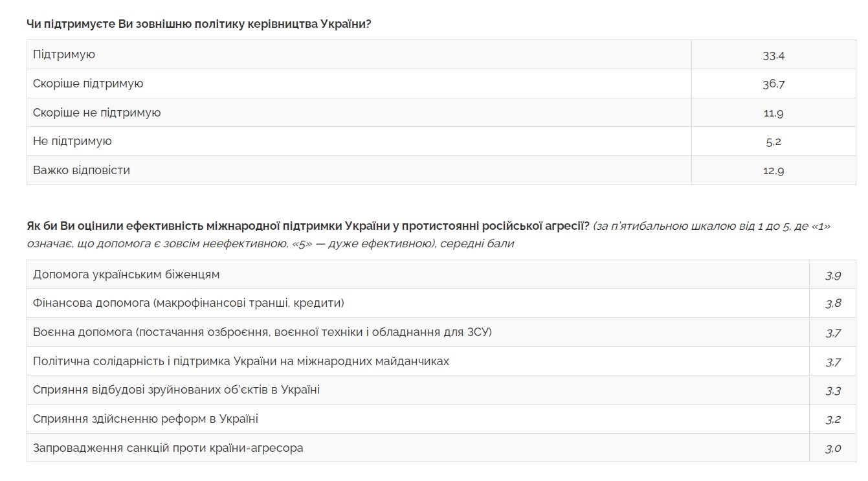Click the 11.9 value cell
Screen dimensions: 868x481
coord(773,113)
